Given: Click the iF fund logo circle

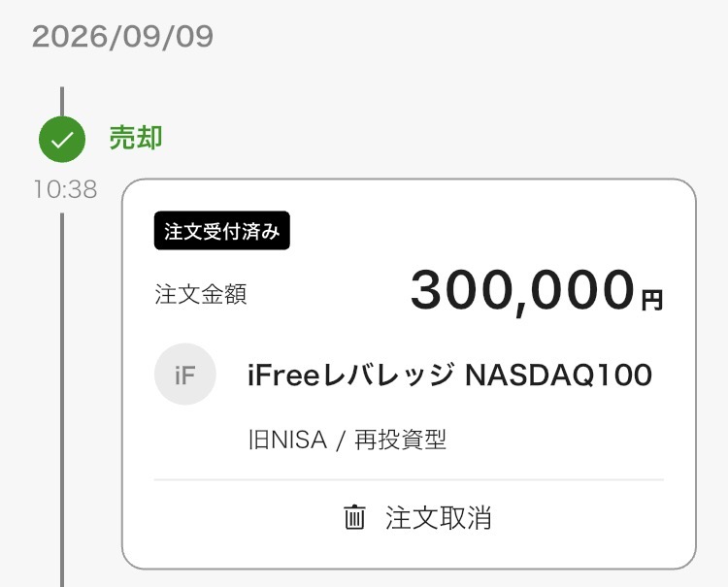Looking at the screenshot, I should [185, 374].
